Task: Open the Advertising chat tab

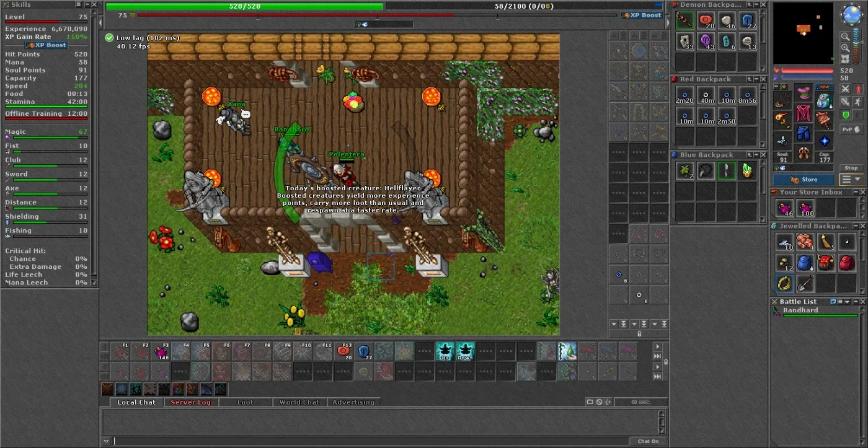Action: 353,402
